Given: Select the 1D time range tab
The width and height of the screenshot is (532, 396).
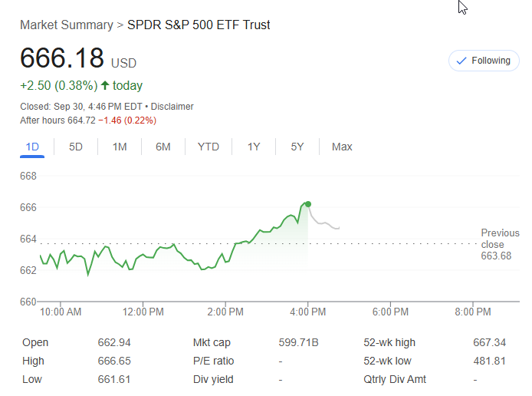Looking at the screenshot, I should [32, 147].
